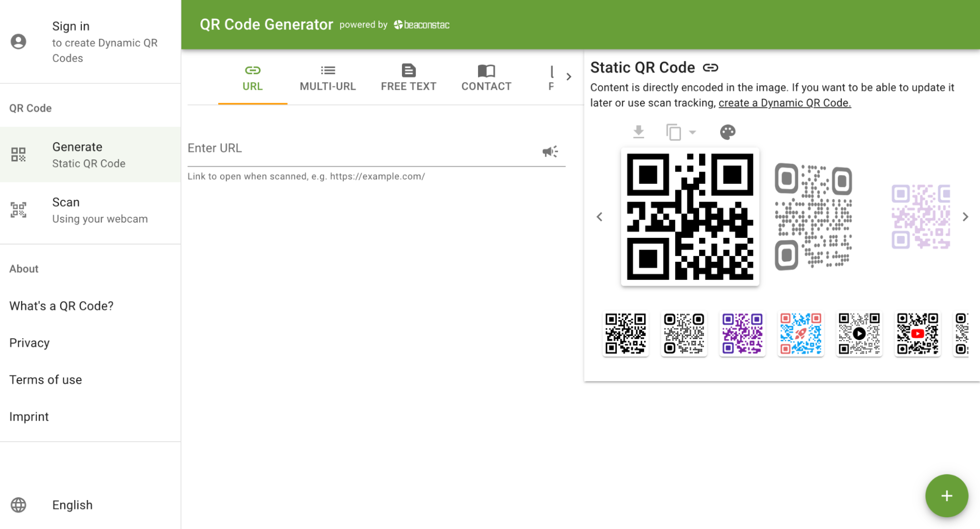Screen dimensions: 980x529
Task: Click the account avatar icon beside Sign in
Action: tap(19, 42)
